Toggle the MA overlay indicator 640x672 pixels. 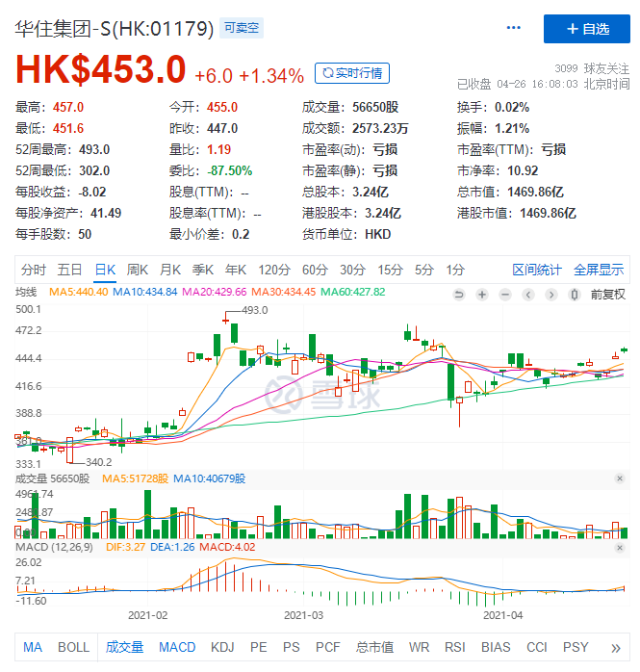33,647
